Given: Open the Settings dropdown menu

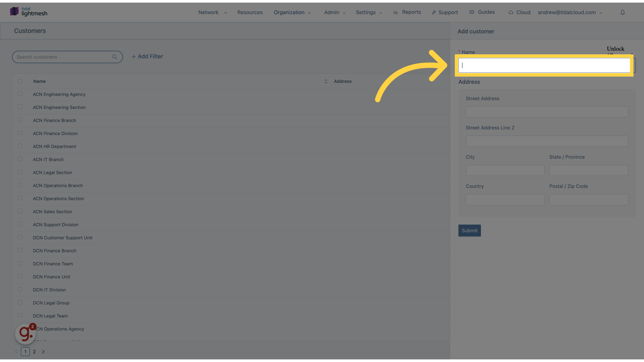Looking at the screenshot, I should [369, 12].
